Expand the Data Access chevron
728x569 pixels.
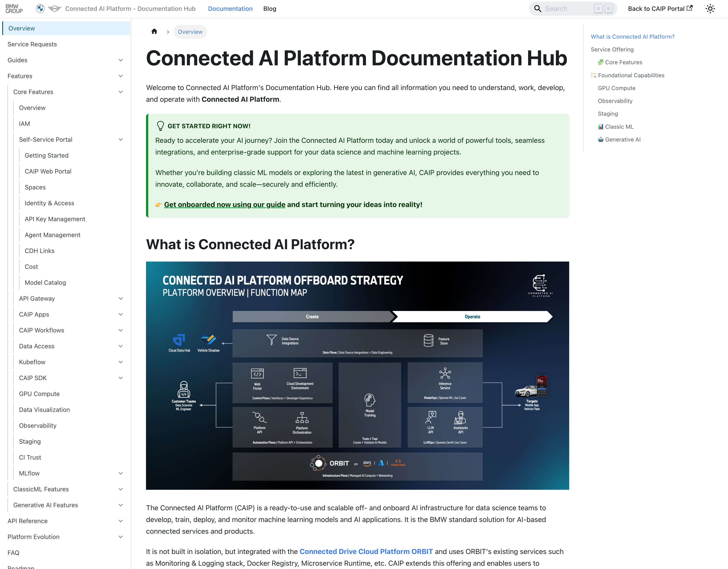coord(121,347)
